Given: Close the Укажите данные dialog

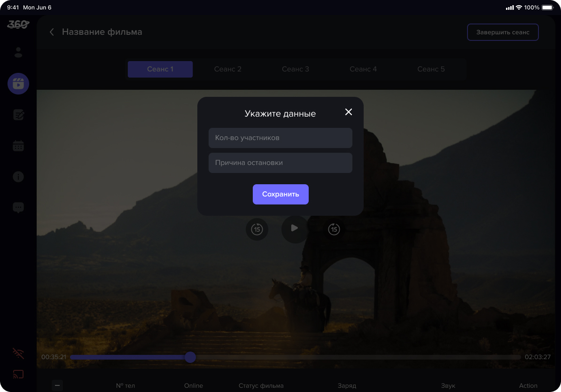Looking at the screenshot, I should 348,112.
